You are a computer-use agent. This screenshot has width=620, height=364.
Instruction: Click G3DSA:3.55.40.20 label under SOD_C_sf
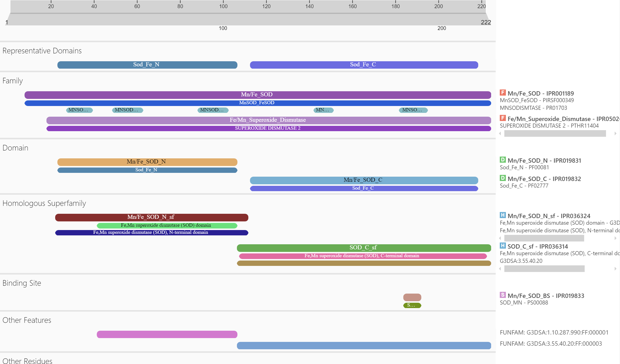click(521, 261)
